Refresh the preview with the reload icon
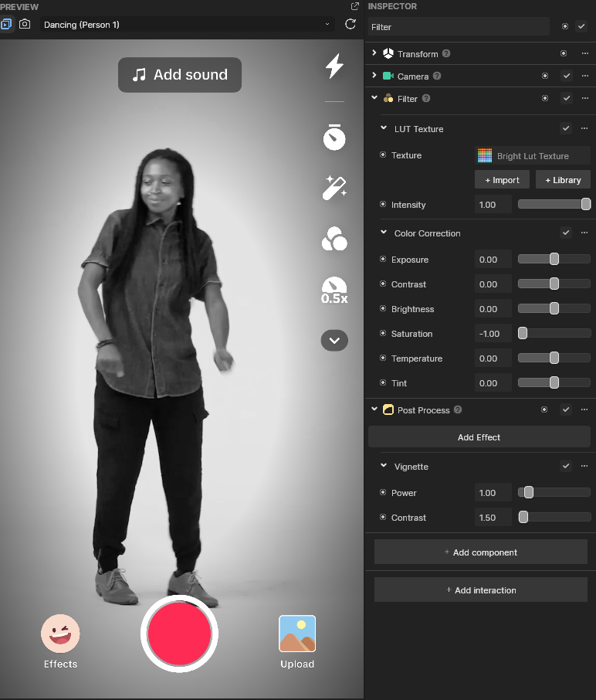This screenshot has height=700, width=596. (x=350, y=24)
